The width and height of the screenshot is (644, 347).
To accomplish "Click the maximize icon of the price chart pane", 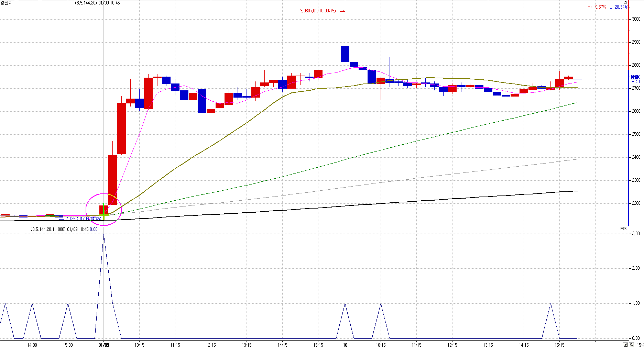I will 625,2.
